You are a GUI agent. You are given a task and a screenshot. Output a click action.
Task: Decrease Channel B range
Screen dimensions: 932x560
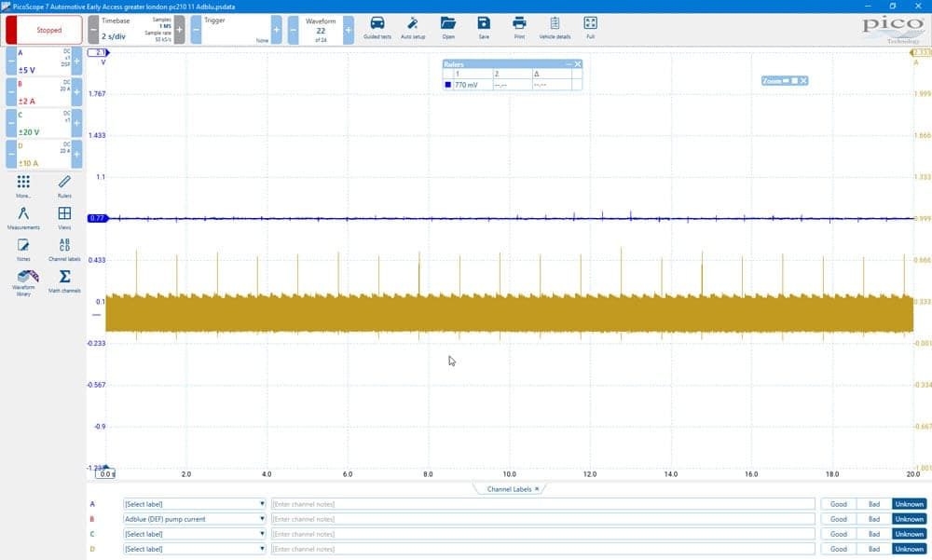click(11, 92)
